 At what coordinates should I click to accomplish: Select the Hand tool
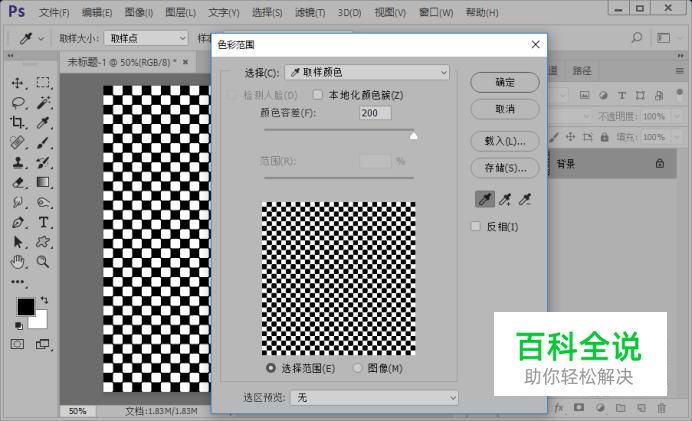(x=17, y=262)
